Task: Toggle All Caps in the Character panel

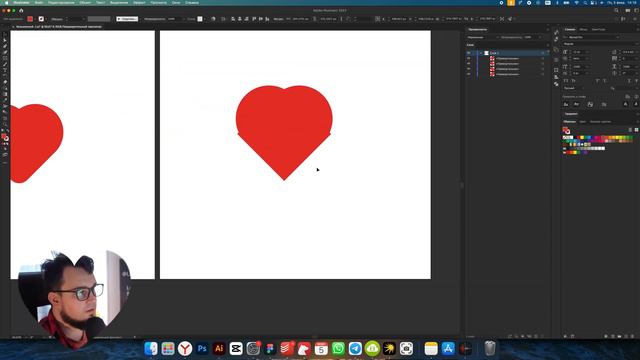Action: tap(566, 81)
